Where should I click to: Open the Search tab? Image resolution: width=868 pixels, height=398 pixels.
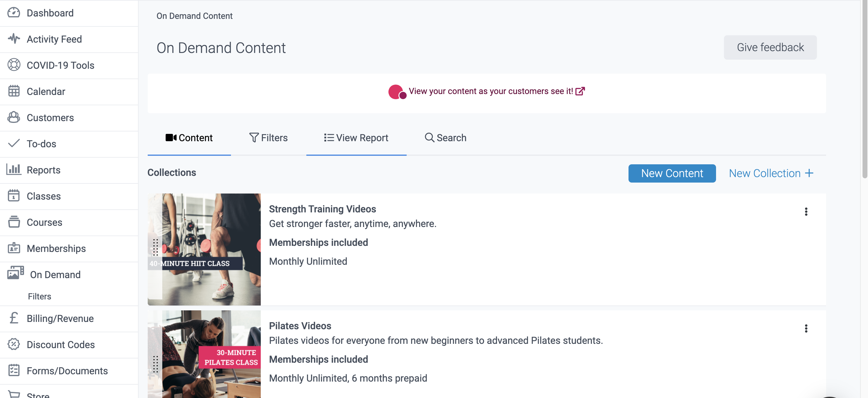click(x=445, y=138)
